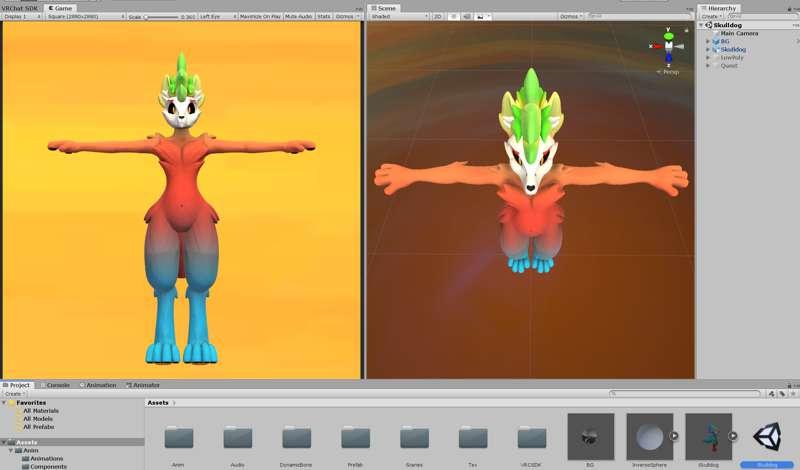
Task: Expand the Skulldog prefab in the Hierarchy
Action: click(x=708, y=50)
